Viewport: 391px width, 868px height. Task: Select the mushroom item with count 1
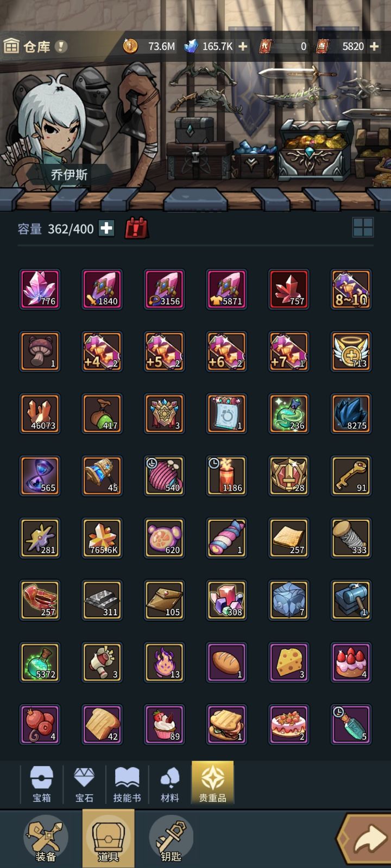tap(40, 352)
